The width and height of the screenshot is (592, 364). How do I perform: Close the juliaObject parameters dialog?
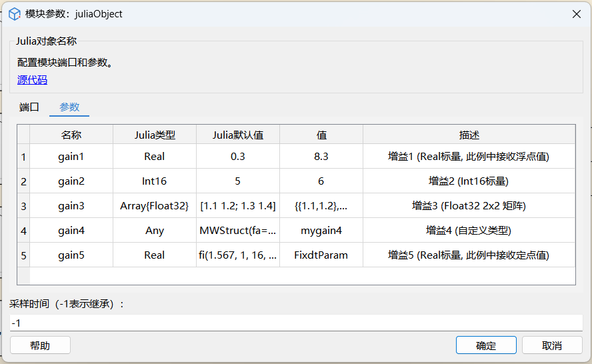[575, 14]
